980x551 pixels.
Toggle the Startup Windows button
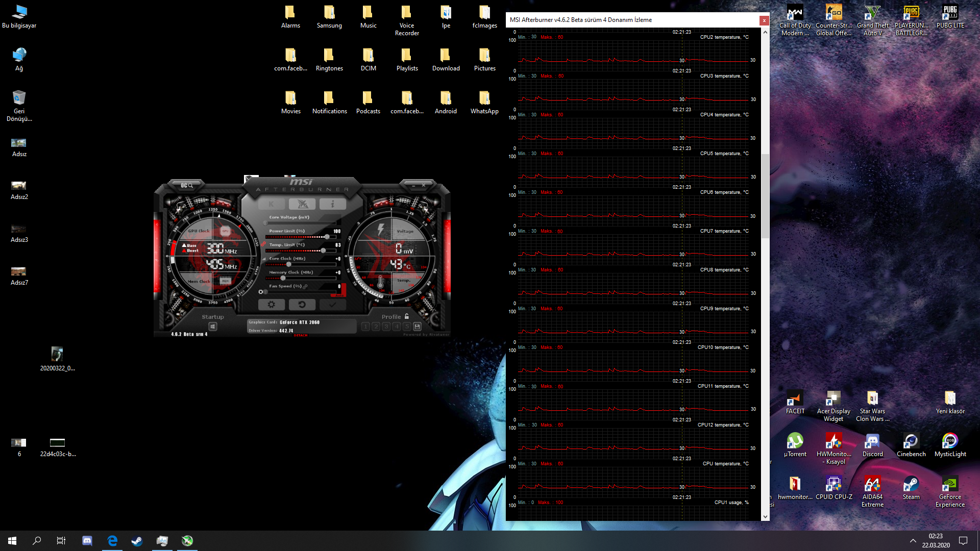tap(213, 327)
